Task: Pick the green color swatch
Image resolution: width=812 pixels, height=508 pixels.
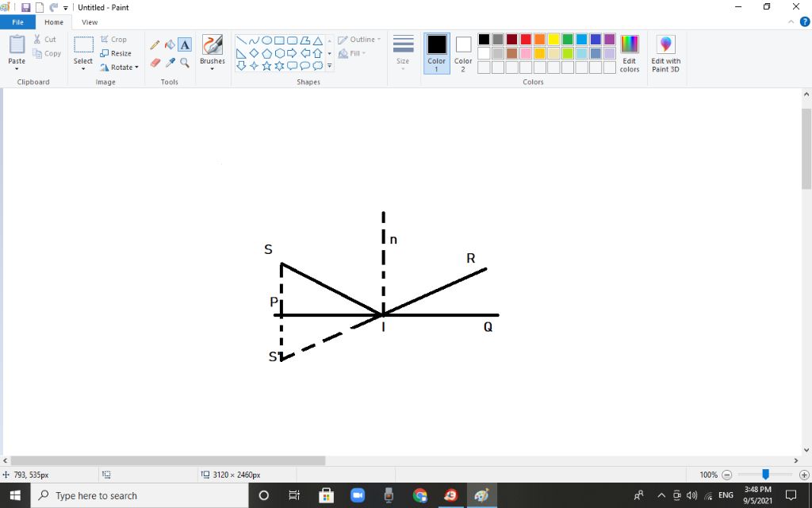Action: click(568, 40)
